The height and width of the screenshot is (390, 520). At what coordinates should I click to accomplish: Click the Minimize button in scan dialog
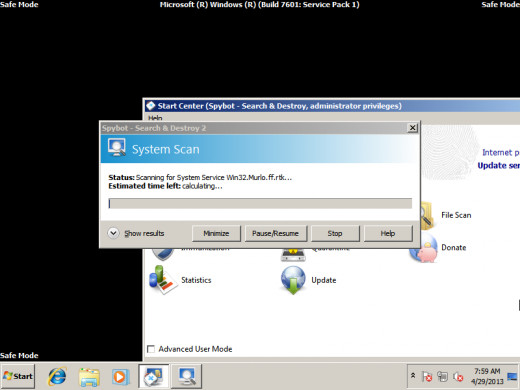click(x=216, y=233)
